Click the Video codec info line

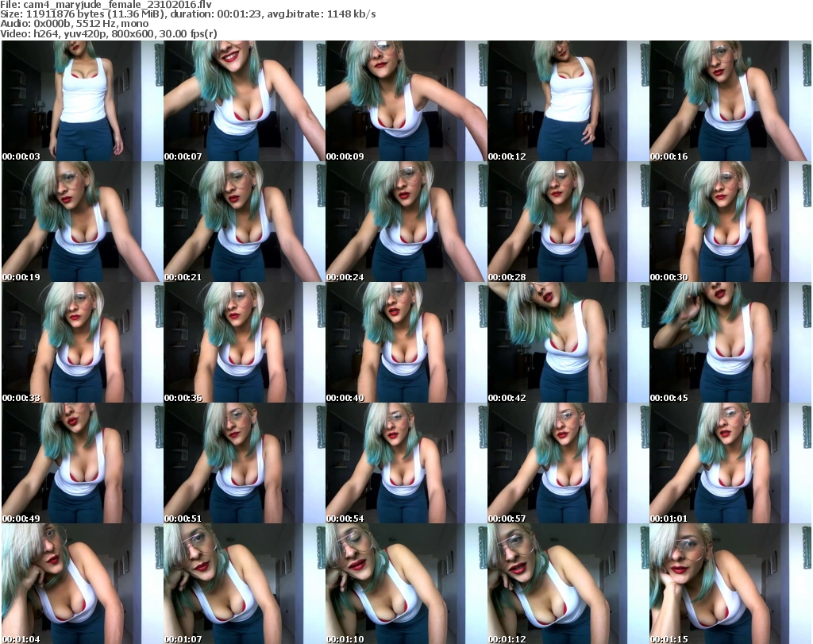tap(110, 33)
